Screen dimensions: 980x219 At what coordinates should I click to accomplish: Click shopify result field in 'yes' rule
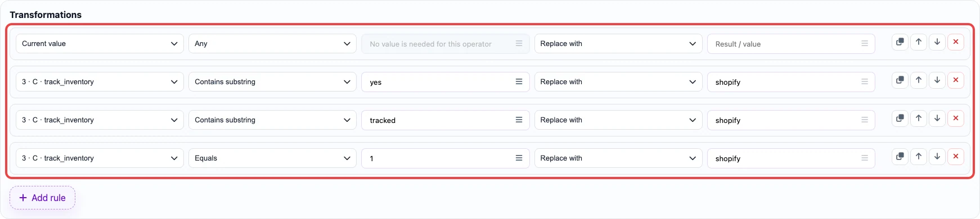click(x=791, y=82)
